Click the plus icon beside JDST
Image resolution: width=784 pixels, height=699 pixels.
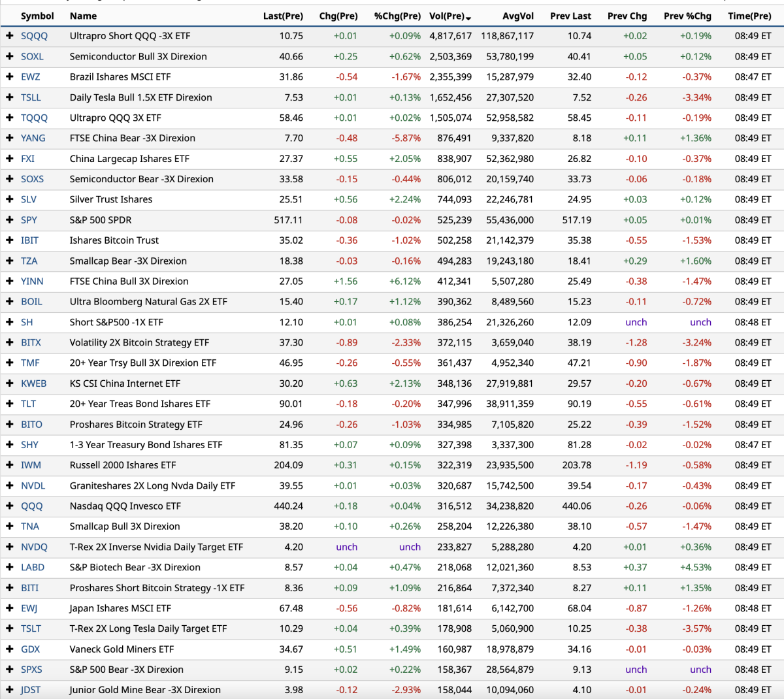[9, 690]
